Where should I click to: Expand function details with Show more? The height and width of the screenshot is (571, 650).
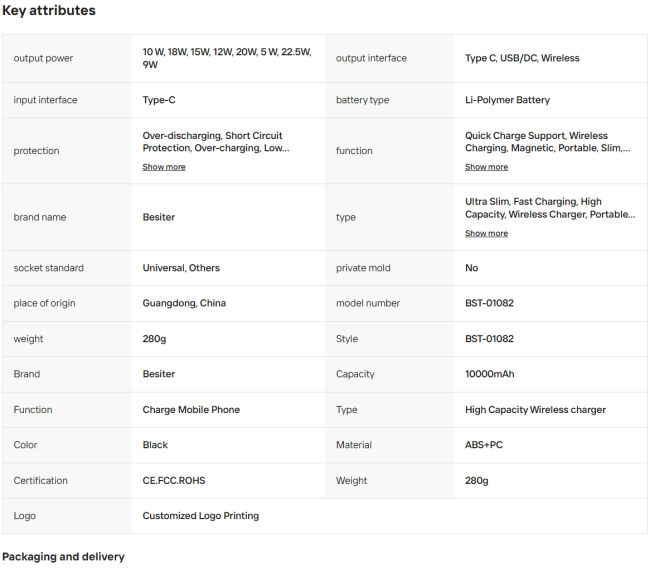click(x=486, y=167)
